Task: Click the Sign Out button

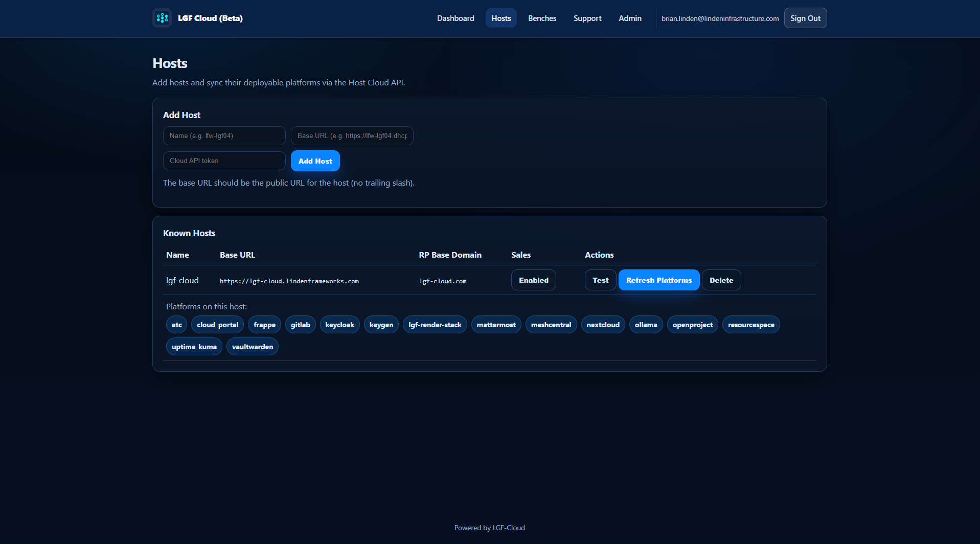Action: click(805, 18)
